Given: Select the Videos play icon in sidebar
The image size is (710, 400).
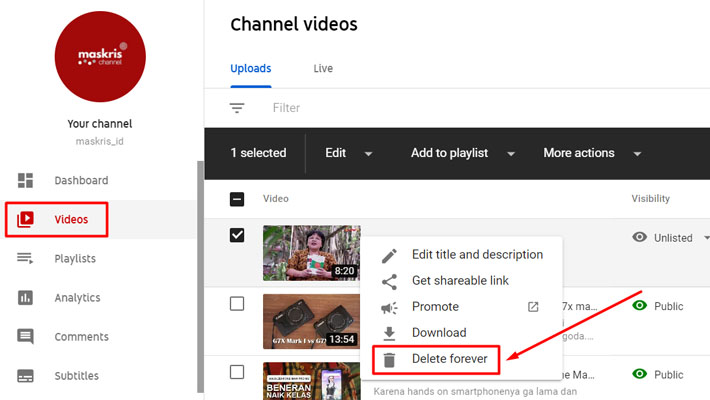Looking at the screenshot, I should [x=25, y=219].
